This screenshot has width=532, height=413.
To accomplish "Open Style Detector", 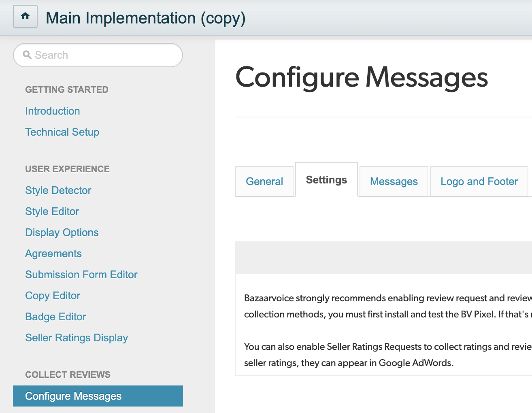I will 58,190.
